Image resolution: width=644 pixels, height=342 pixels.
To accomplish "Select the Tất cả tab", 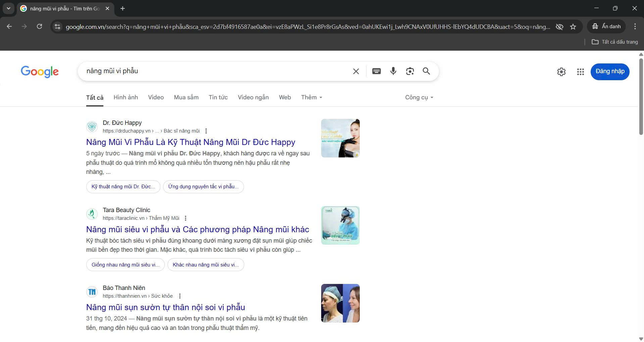I will point(95,97).
